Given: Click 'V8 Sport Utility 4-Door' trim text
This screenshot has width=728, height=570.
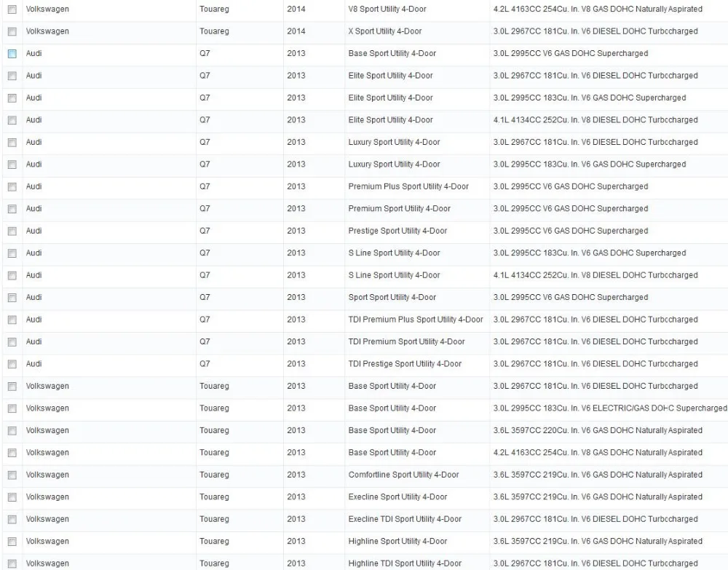Looking at the screenshot, I should pyautogui.click(x=387, y=9).
